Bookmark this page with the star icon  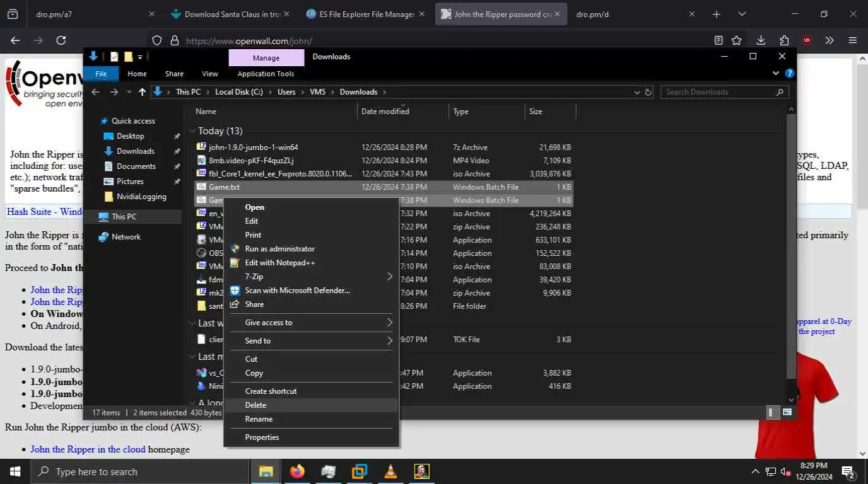pyautogui.click(x=736, y=40)
